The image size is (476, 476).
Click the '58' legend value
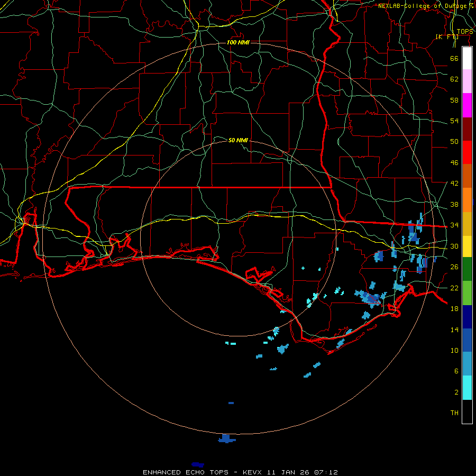click(454, 100)
